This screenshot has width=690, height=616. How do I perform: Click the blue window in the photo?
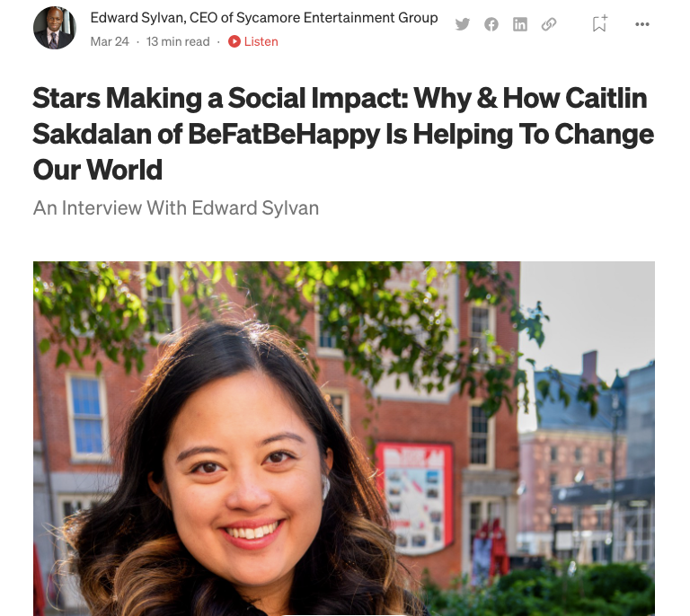(86, 416)
